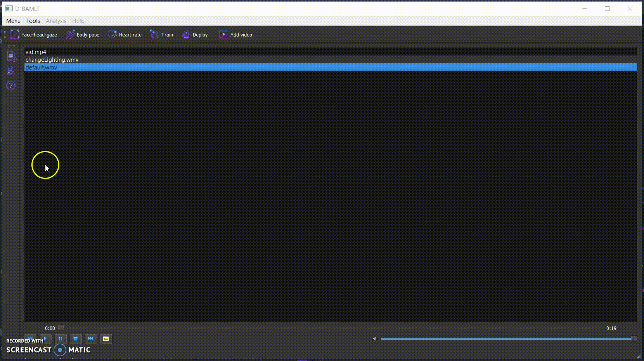Viewport: 644px width, 361px height.
Task: Click the seek slider handle at 0:00
Action: click(x=61, y=328)
